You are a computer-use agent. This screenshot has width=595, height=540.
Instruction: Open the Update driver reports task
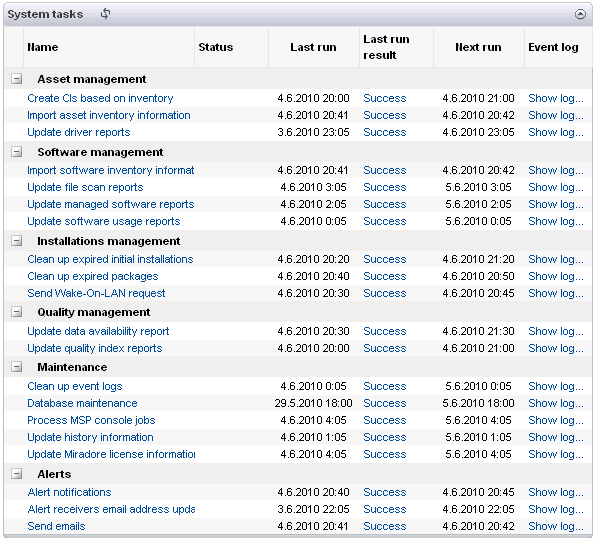(x=79, y=132)
